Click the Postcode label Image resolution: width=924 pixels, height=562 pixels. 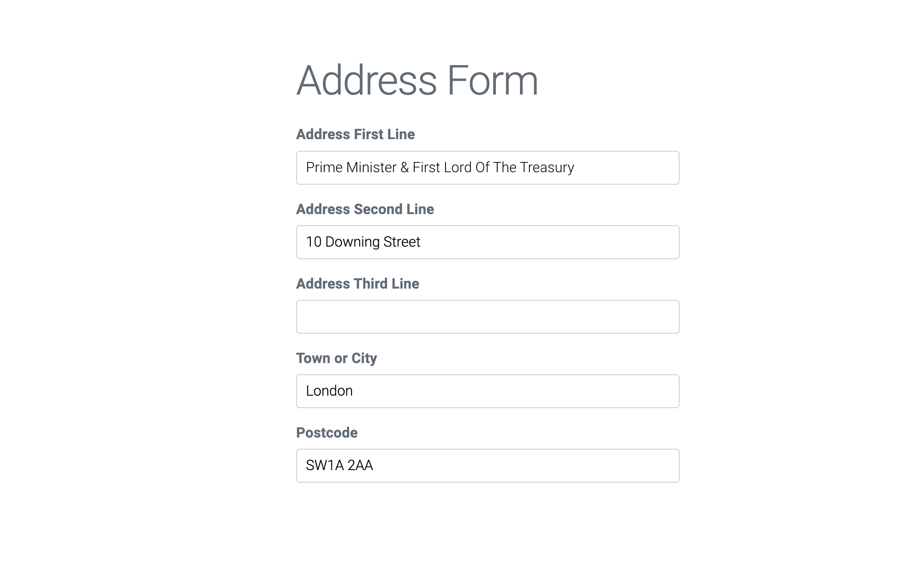[326, 432]
